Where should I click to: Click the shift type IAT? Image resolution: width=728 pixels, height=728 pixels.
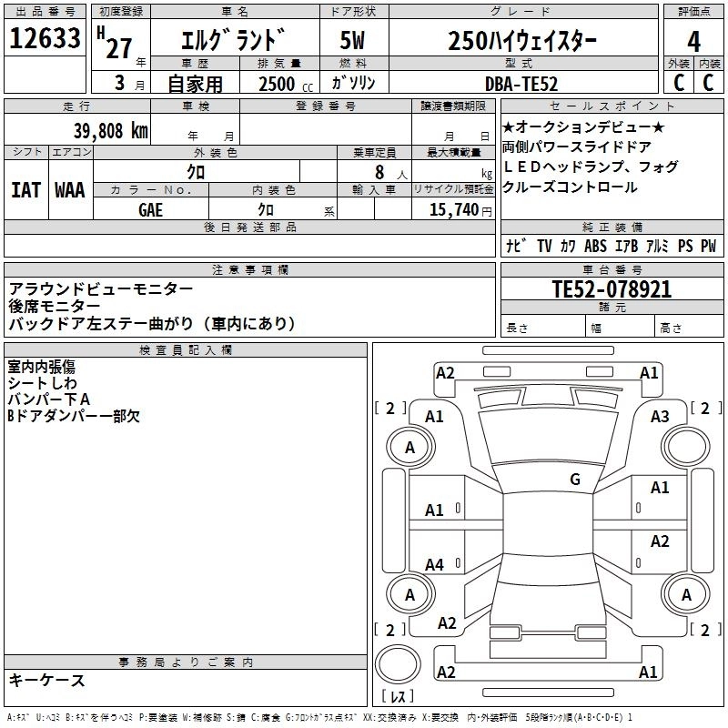(x=25, y=190)
